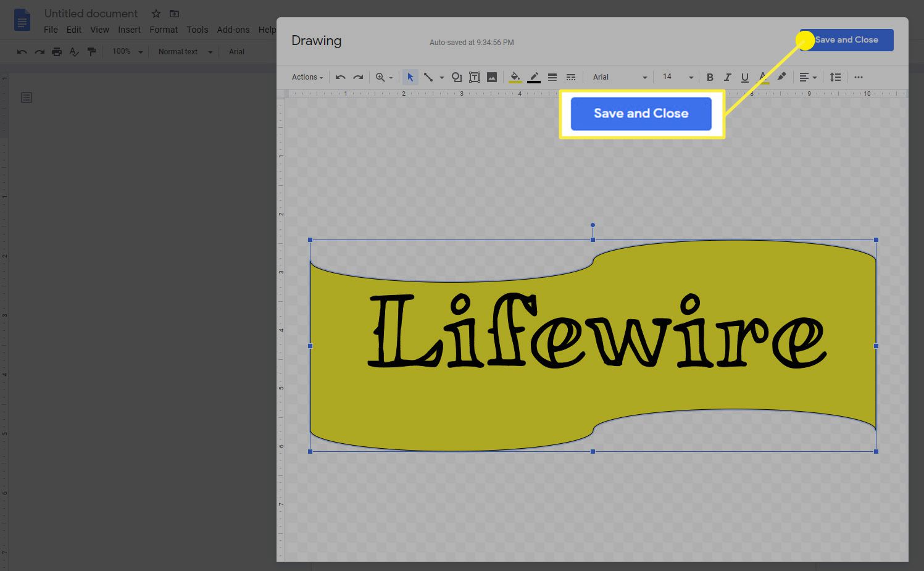Click Redo in the Docs toolbar
The image size is (924, 571).
pos(40,52)
